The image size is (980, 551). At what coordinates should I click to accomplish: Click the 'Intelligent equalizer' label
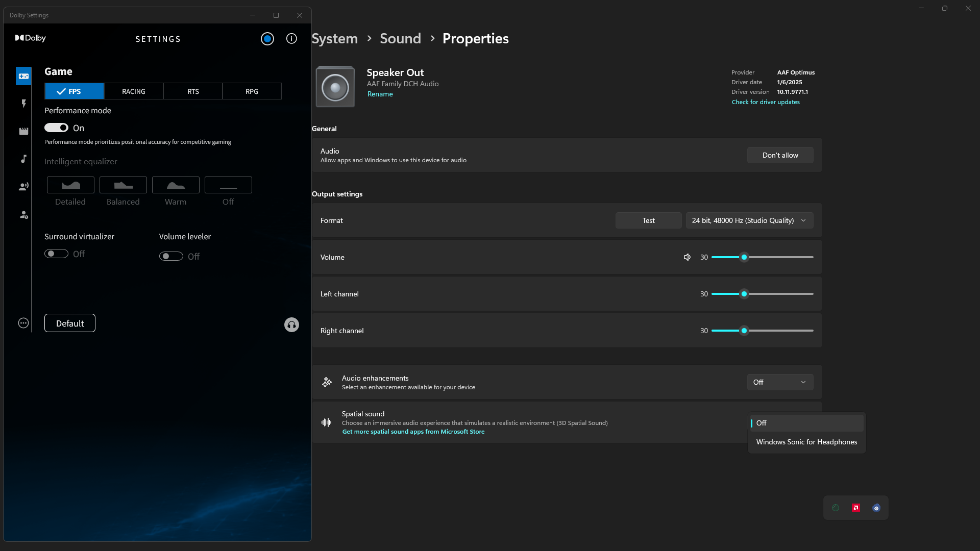[x=81, y=161]
